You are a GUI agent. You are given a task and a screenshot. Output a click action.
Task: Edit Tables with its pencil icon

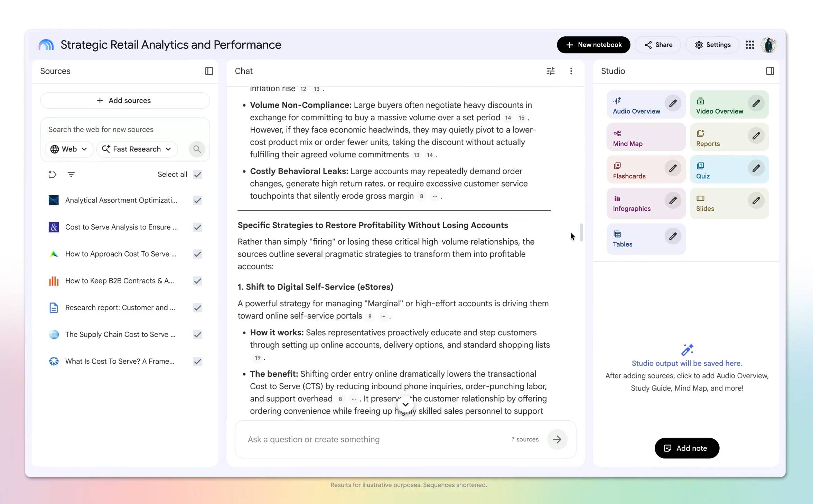(673, 236)
